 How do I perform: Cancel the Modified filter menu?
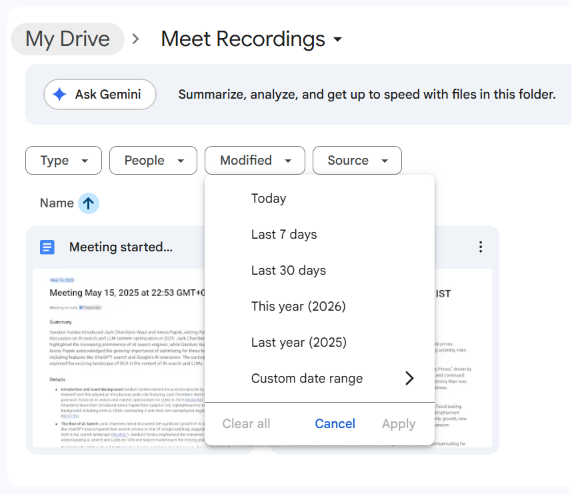[335, 424]
